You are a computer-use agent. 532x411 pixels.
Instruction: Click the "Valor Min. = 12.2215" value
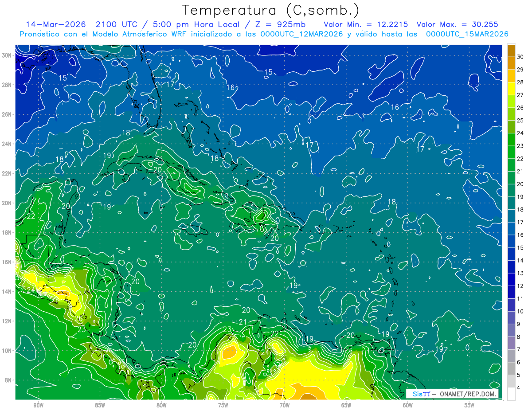click(x=366, y=24)
